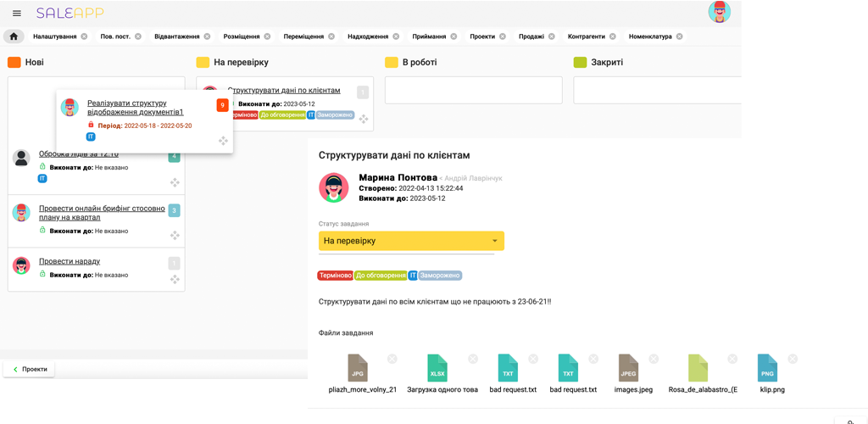The height and width of the screenshot is (424, 868).
Task: Go to the home tab icon
Action: [x=14, y=36]
